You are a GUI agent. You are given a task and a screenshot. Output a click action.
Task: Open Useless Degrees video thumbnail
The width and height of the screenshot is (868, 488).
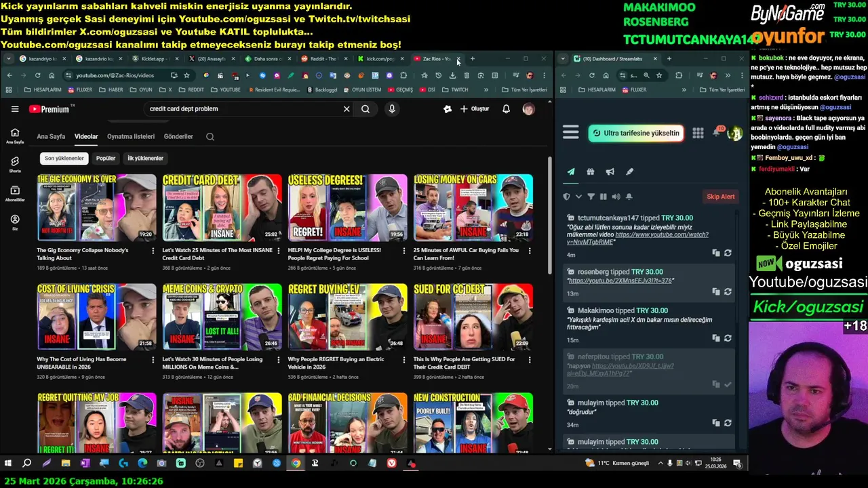(347, 207)
